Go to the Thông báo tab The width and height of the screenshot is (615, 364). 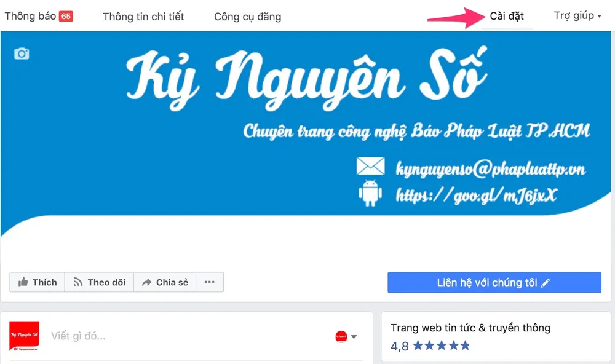click(x=30, y=16)
